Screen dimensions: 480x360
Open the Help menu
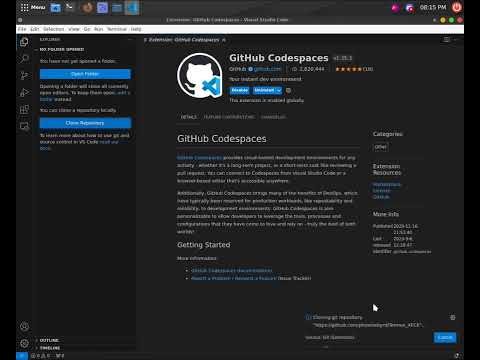point(136,29)
